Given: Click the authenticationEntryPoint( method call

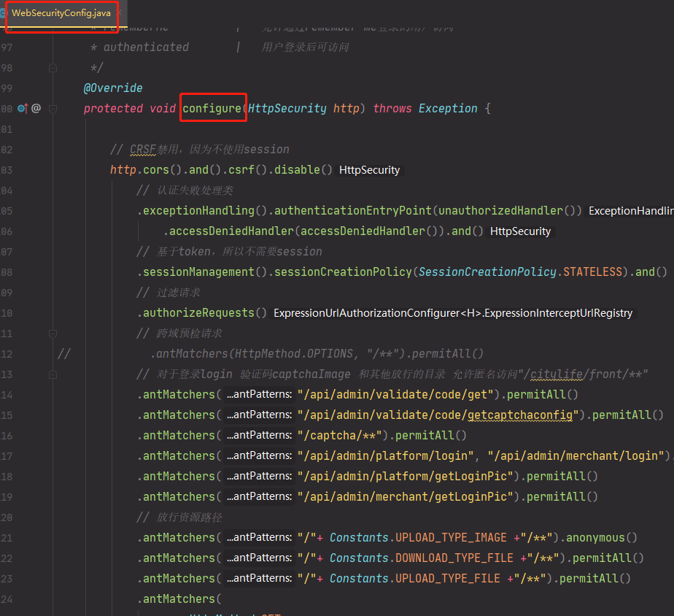Looking at the screenshot, I should pos(356,210).
